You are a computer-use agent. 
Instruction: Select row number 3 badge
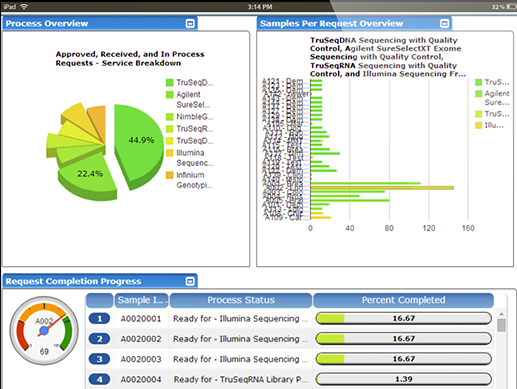coord(99,359)
